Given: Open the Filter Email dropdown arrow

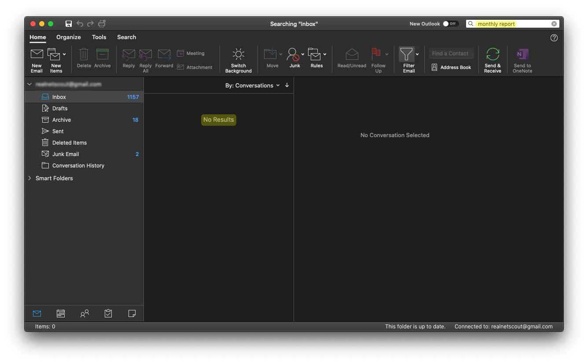Looking at the screenshot, I should point(417,54).
